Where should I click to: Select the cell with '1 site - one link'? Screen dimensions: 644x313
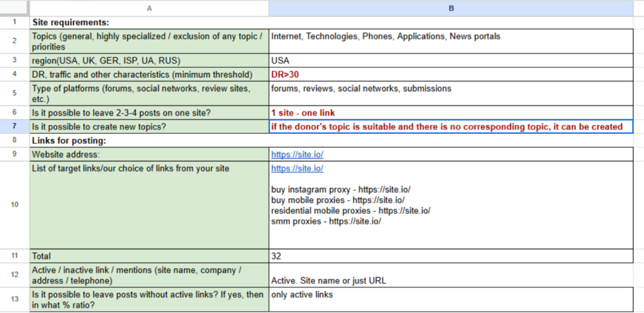tap(451, 113)
